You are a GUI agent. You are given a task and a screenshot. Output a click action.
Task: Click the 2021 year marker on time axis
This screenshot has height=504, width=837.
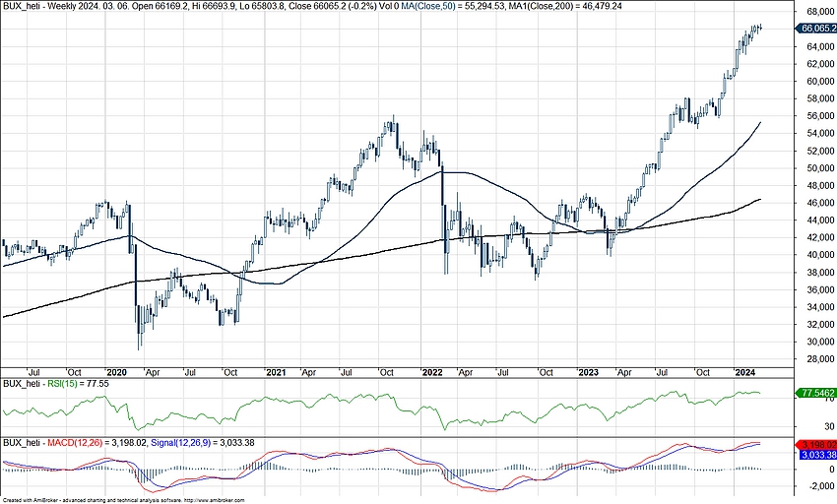[x=275, y=373]
